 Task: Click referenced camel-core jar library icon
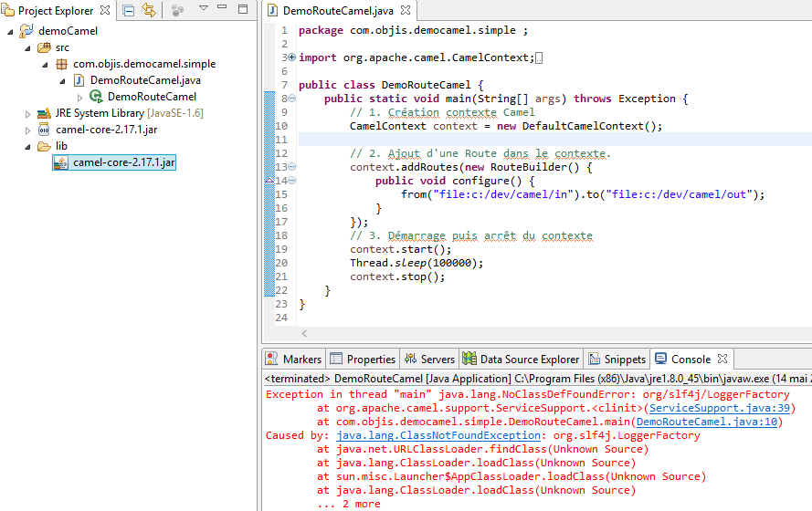[44, 130]
